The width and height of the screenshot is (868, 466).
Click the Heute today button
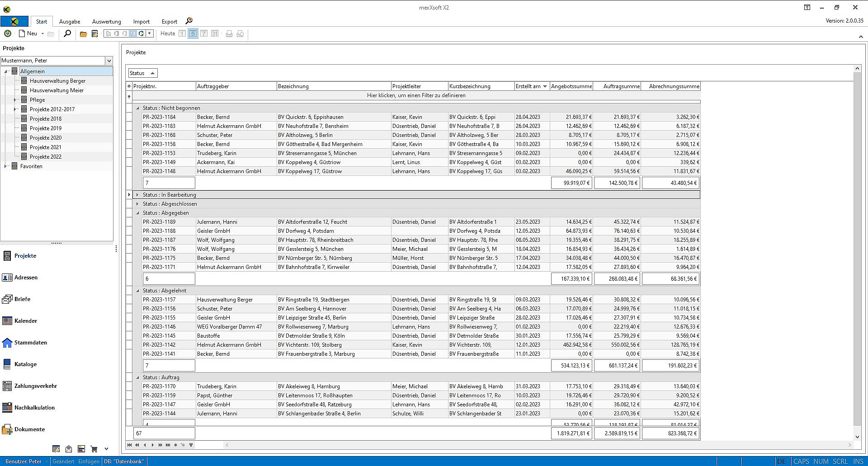168,33
